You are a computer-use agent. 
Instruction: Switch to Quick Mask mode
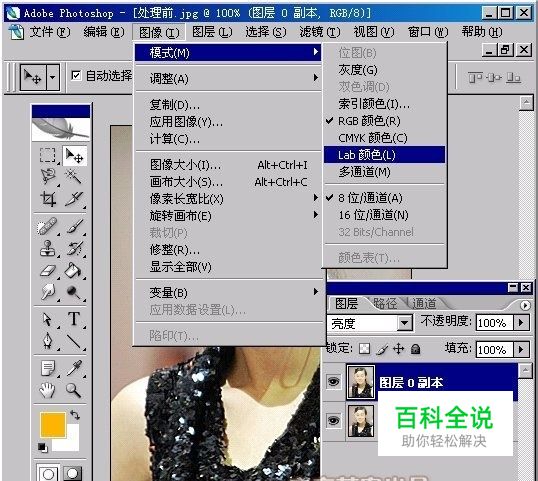tap(72, 474)
